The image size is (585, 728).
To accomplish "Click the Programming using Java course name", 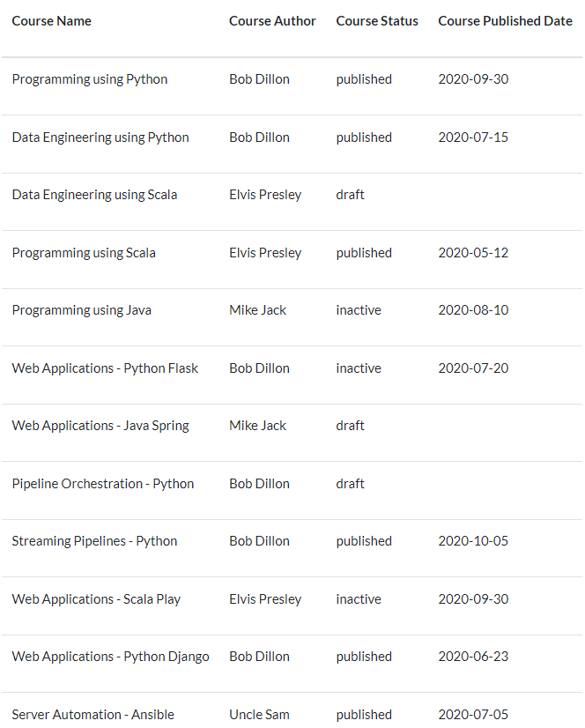I will click(x=82, y=310).
